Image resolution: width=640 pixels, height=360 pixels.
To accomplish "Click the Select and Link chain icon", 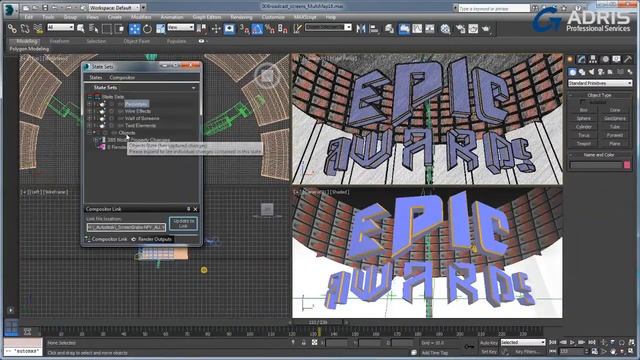I will 12,29.
